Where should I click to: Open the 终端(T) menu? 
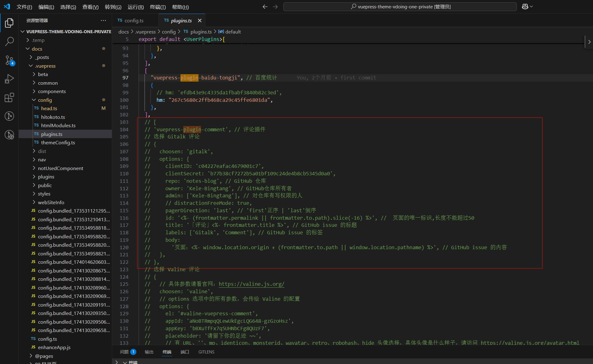(x=158, y=7)
